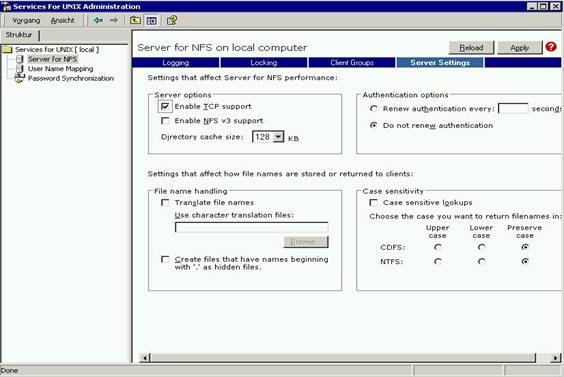
Task: Check Enable NFS v3 support
Action: tap(165, 121)
